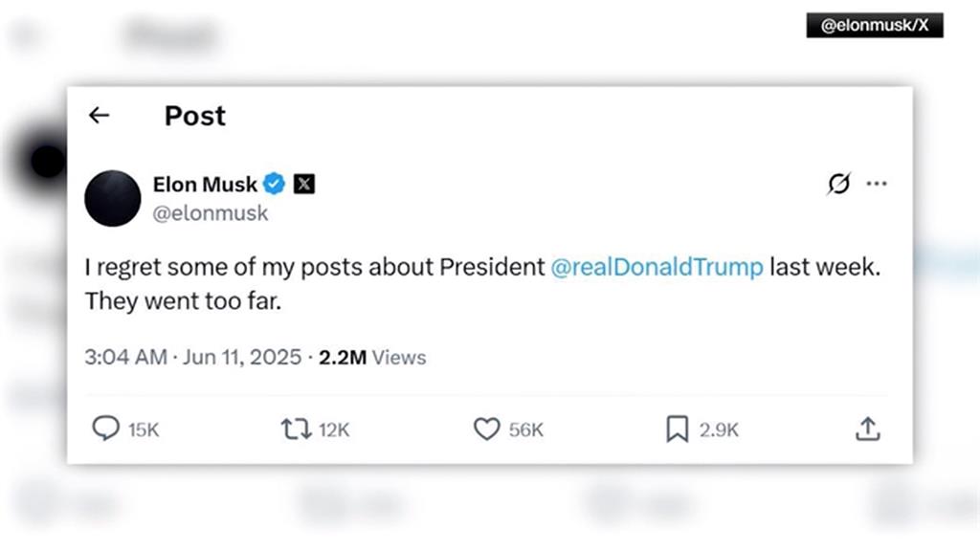This screenshot has height=551, width=980.
Task: Click the reply speech bubble icon
Action: point(105,430)
